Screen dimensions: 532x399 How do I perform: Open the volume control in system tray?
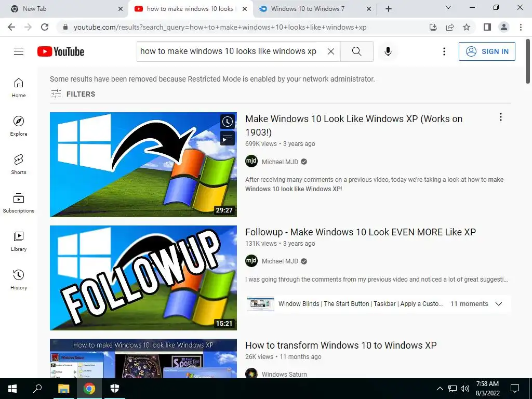(x=465, y=389)
